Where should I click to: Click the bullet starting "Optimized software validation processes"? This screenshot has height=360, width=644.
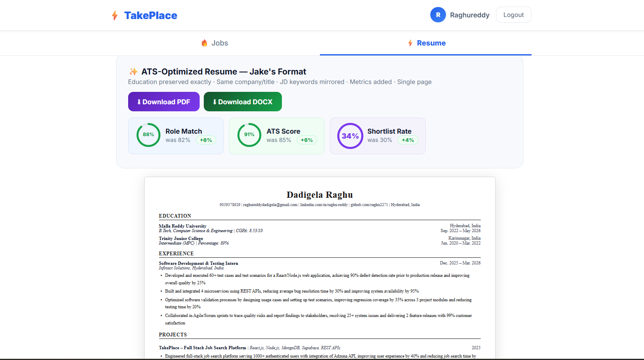point(318,303)
